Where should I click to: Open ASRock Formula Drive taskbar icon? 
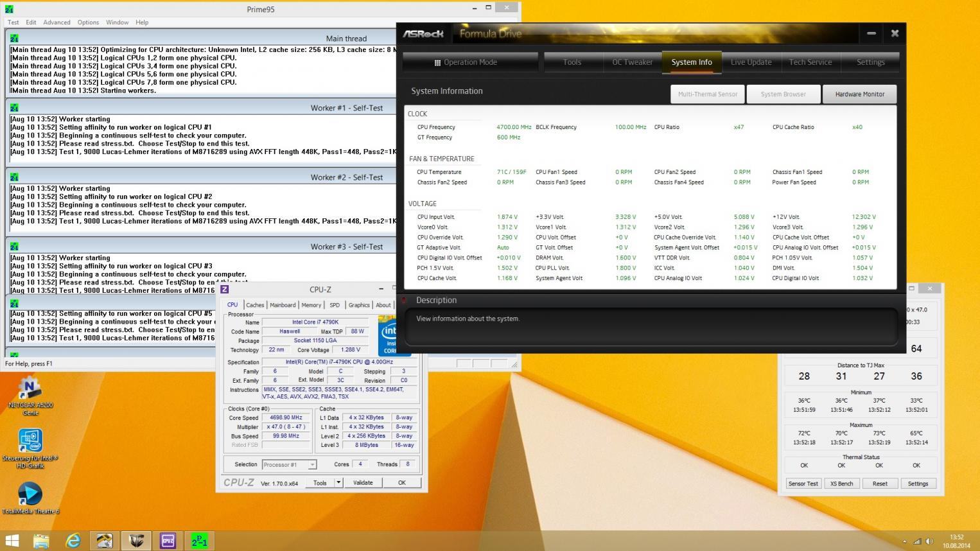click(136, 541)
